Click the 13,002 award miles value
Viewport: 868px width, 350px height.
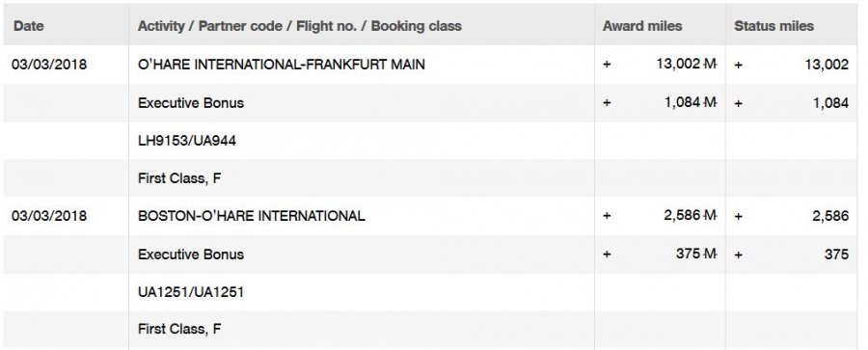678,64
